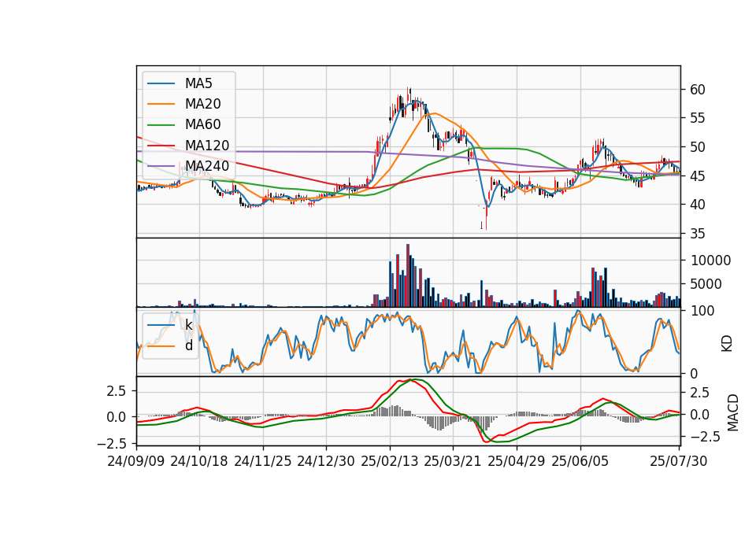Click the MA5 legend label
Viewport: 756px width, 543px height.
pyautogui.click(x=198, y=83)
